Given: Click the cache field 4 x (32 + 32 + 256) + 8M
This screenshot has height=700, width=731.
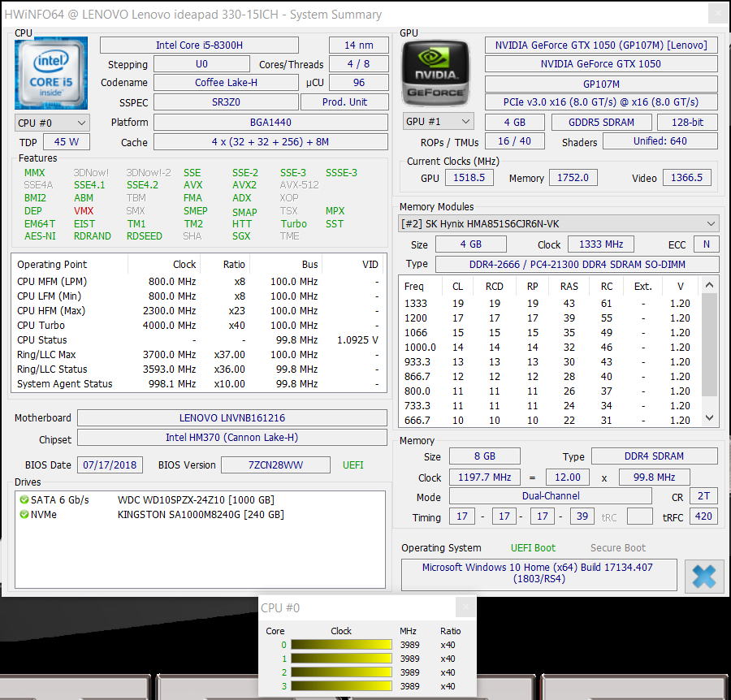Looking at the screenshot, I should pyautogui.click(x=270, y=141).
